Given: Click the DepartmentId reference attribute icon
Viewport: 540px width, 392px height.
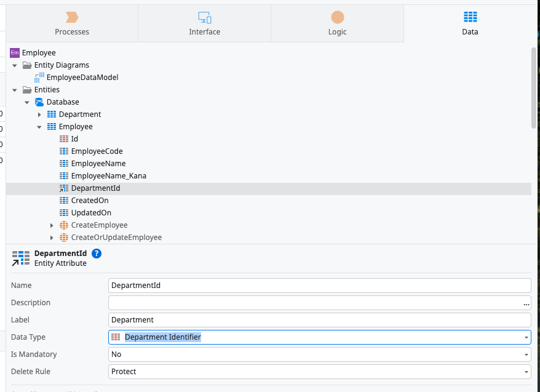Looking at the screenshot, I should pos(64,188).
